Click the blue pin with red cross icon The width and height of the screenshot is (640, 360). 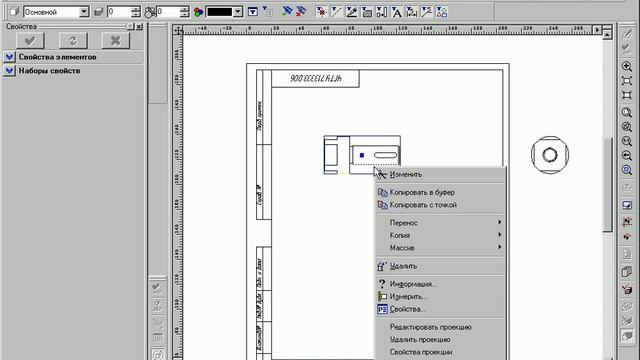click(x=301, y=11)
